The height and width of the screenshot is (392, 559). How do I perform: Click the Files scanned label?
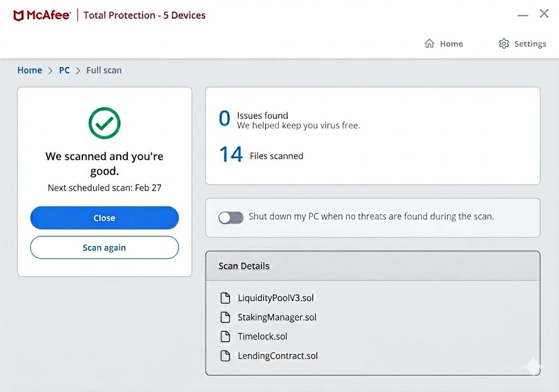click(276, 156)
